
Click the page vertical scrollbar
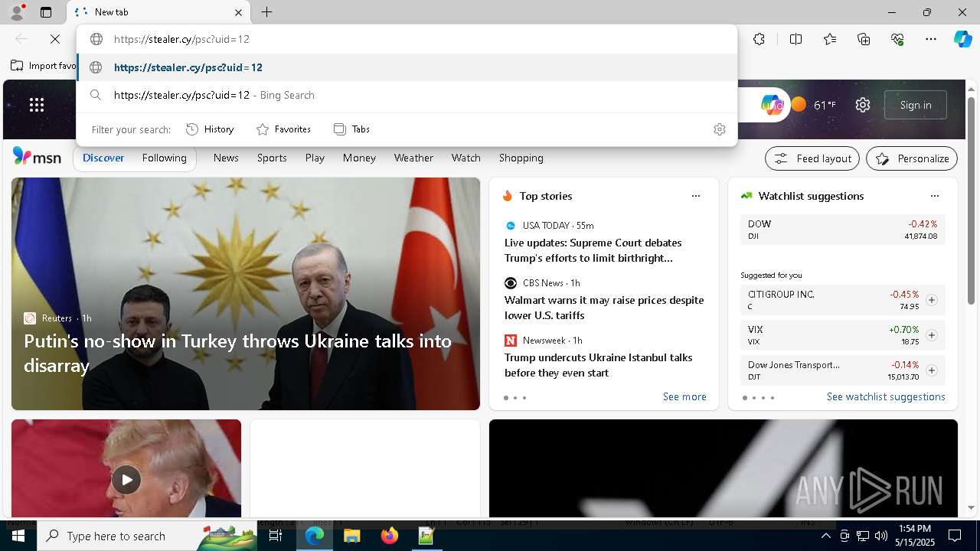click(971, 201)
